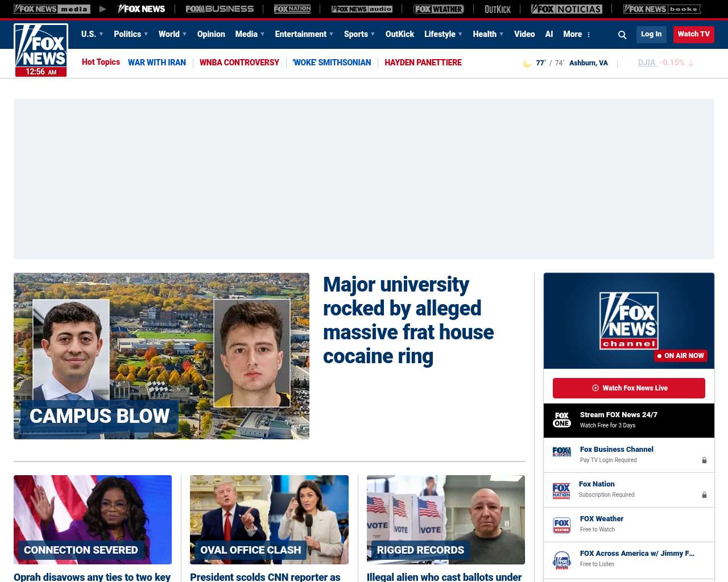728x582 pixels.
Task: Click the lock icon beside Fox Nation
Action: (x=704, y=495)
